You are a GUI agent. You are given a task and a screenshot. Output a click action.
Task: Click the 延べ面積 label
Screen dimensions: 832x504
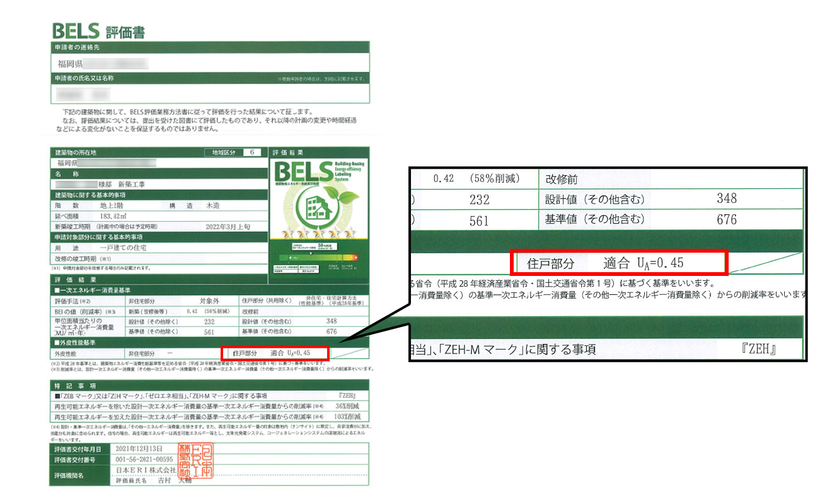67,216
